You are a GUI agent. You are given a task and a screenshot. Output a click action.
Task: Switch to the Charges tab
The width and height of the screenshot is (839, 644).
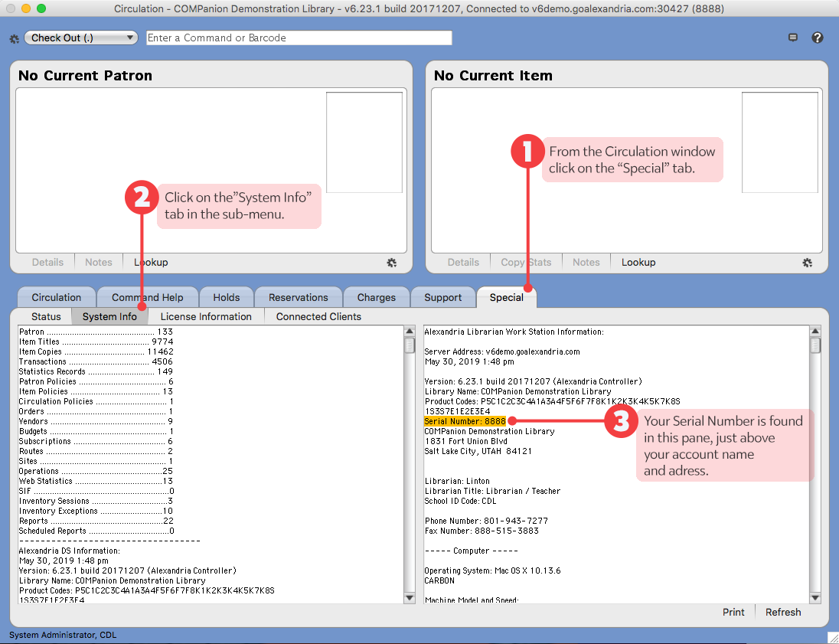pos(376,297)
